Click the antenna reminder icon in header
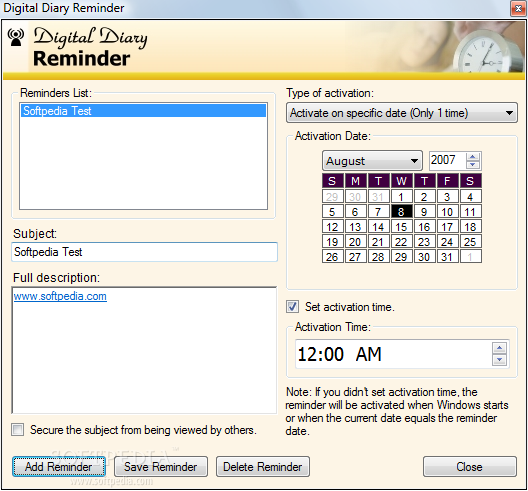The image size is (528, 491). click(15, 37)
